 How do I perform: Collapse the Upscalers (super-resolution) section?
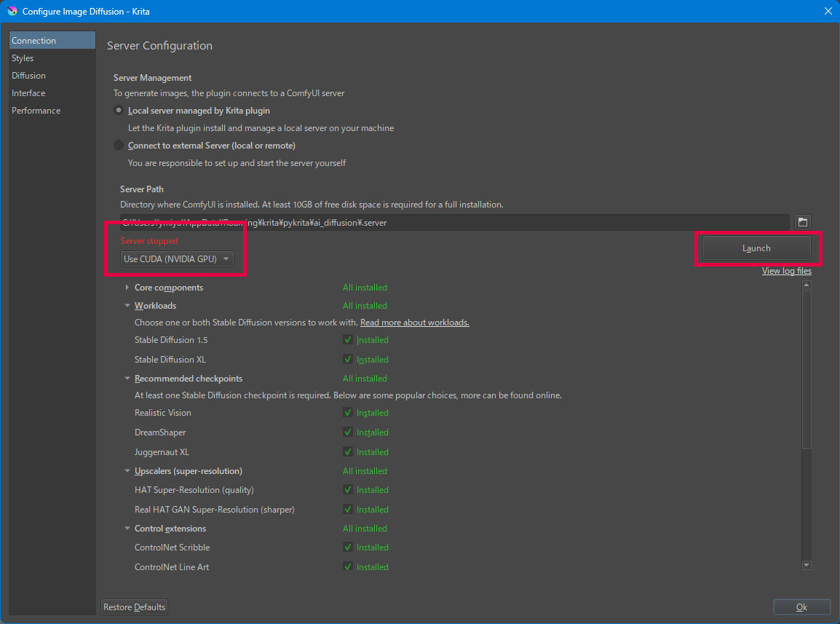(x=127, y=470)
